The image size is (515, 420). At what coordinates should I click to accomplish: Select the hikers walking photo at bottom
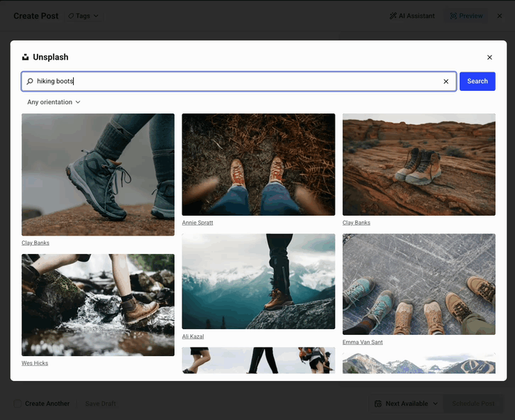[258, 360]
